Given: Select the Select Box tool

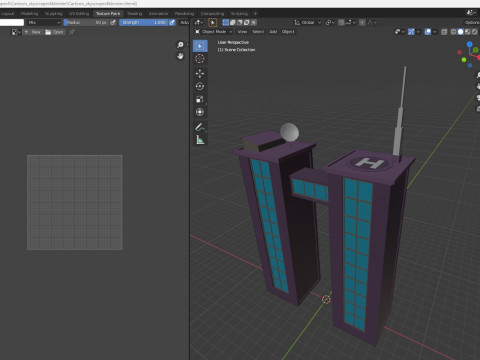Looking at the screenshot, I should click(200, 46).
